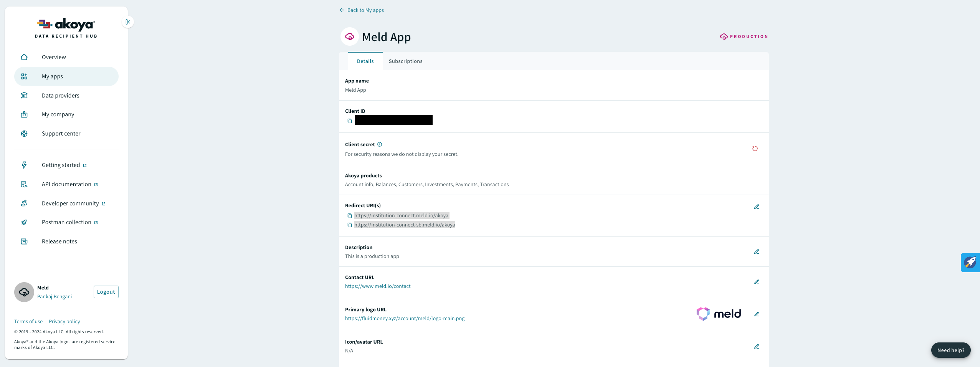
Task: Click the My company badge icon
Action: [x=24, y=114]
